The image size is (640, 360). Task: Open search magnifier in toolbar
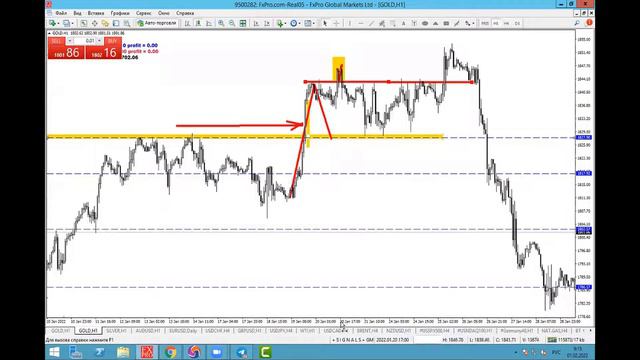(577, 23)
